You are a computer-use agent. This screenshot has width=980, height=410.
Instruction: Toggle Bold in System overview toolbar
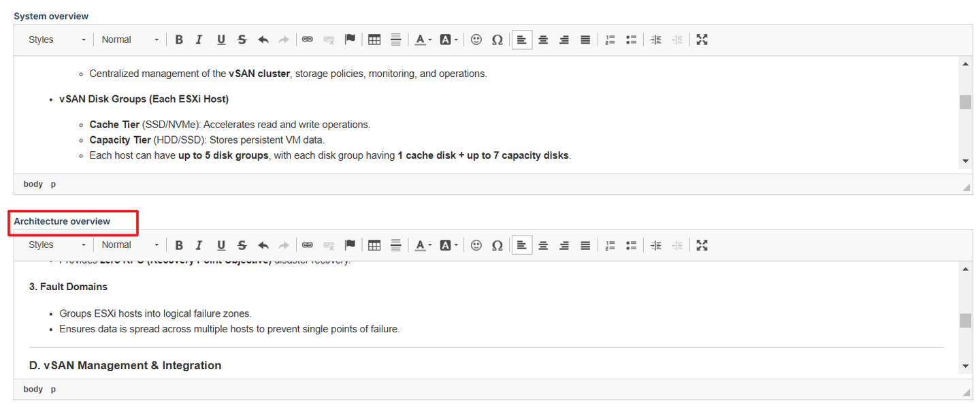[179, 40]
